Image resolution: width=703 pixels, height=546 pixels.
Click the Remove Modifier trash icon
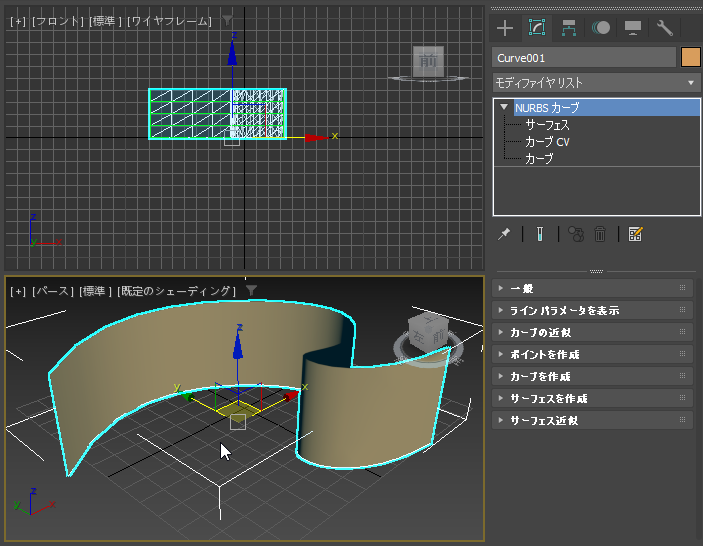600,234
